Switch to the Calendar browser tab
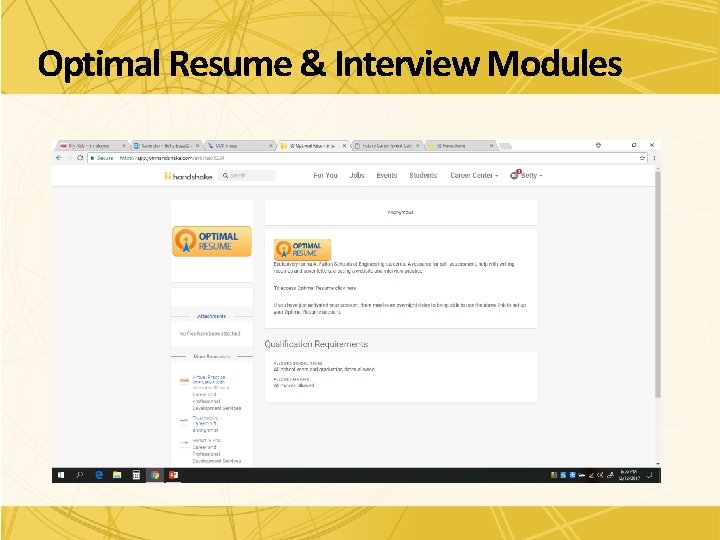 pyautogui.click(x=165, y=146)
